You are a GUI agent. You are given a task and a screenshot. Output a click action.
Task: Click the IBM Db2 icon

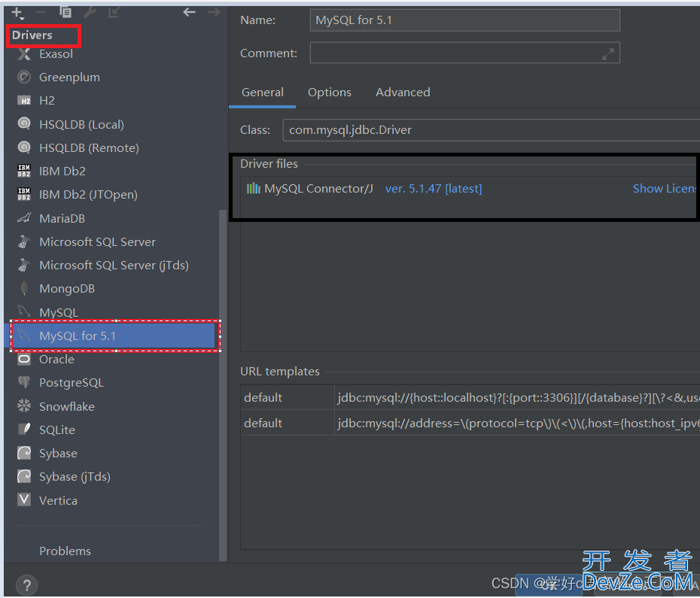[x=24, y=171]
